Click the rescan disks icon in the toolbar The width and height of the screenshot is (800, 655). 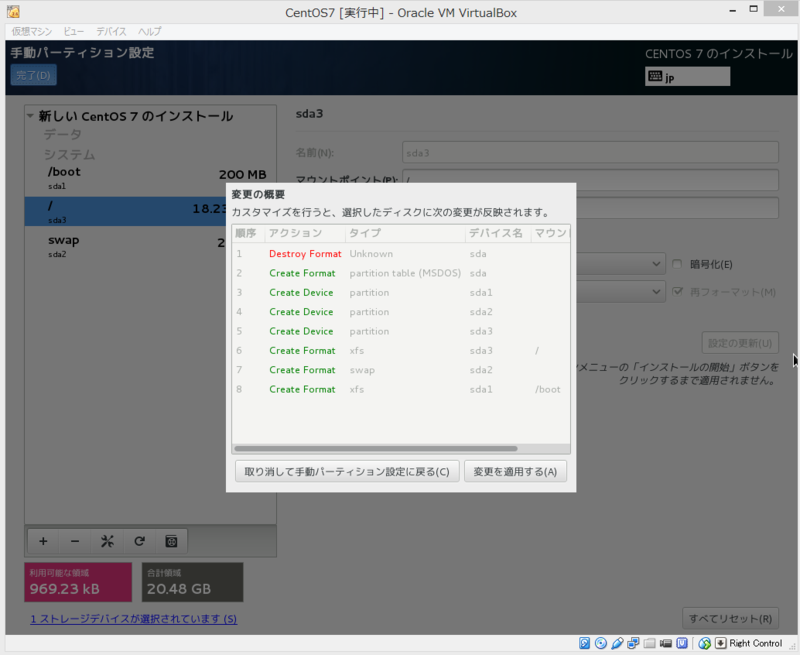point(171,541)
